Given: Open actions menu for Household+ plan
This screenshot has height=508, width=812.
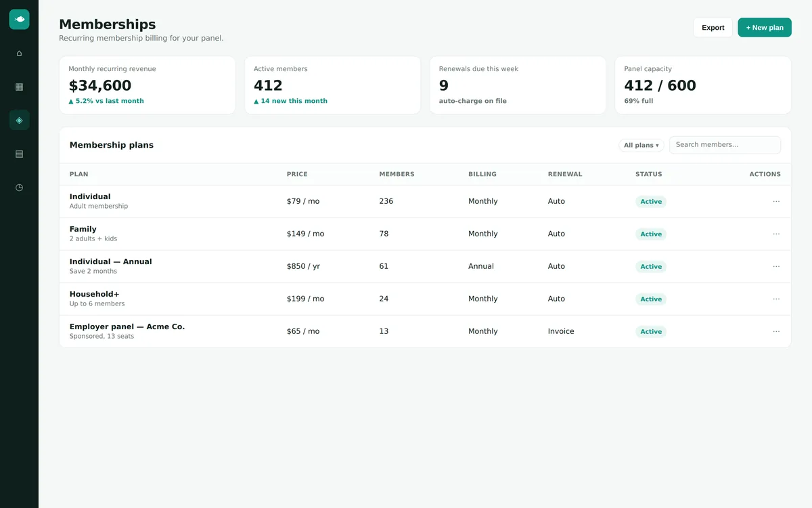Looking at the screenshot, I should (776, 299).
